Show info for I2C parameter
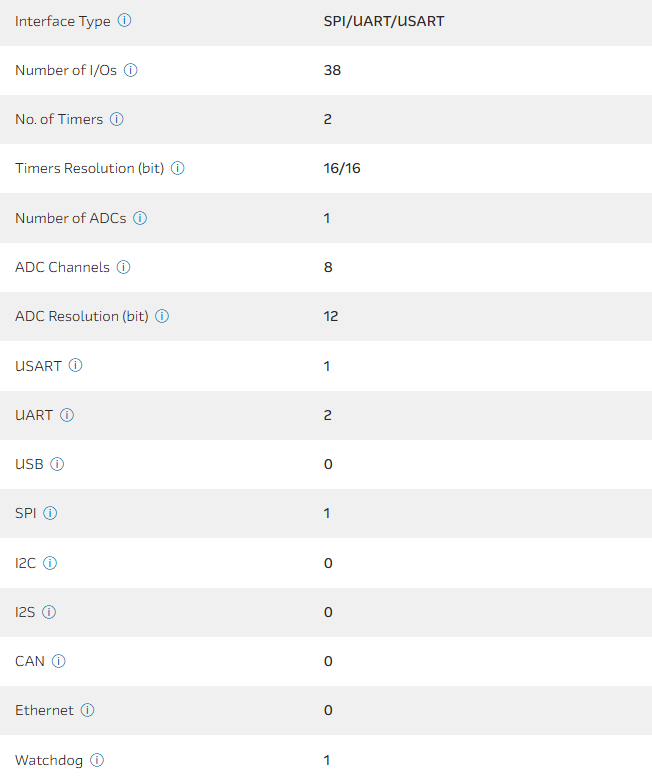Viewport: 652px width, 784px height. (x=50, y=563)
